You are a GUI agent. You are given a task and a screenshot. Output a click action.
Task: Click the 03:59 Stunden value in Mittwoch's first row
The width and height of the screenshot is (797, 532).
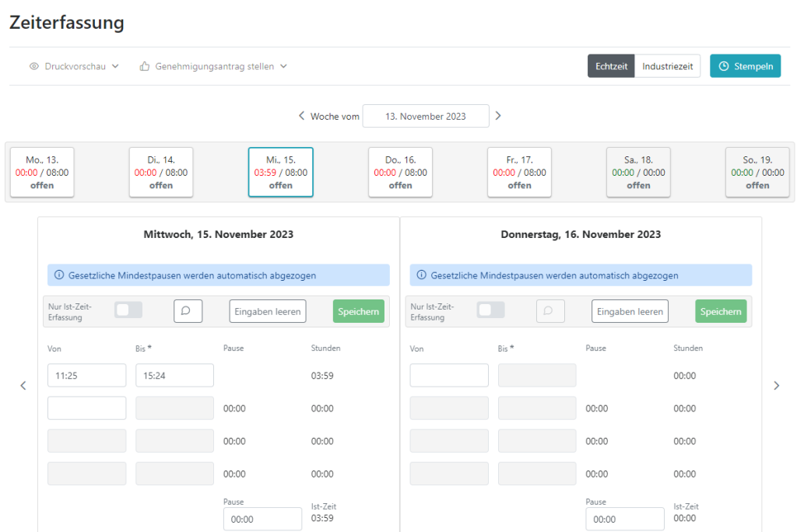pos(322,376)
